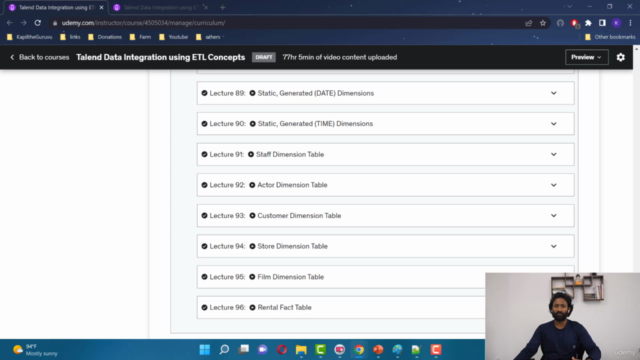640x360 pixels.
Task: Click the checkmark icon of Lecture 90
Action: click(x=204, y=124)
